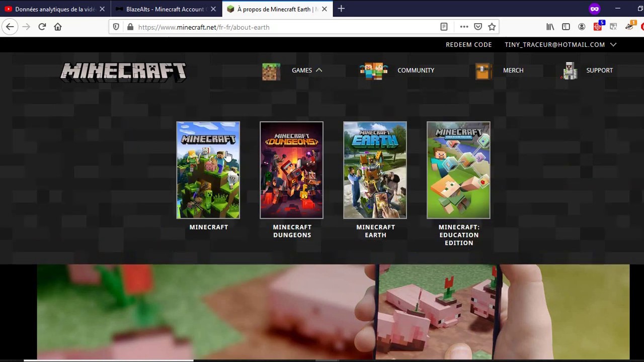644x362 pixels.
Task: Click the REDEEM CODE link
Action: (x=469, y=45)
